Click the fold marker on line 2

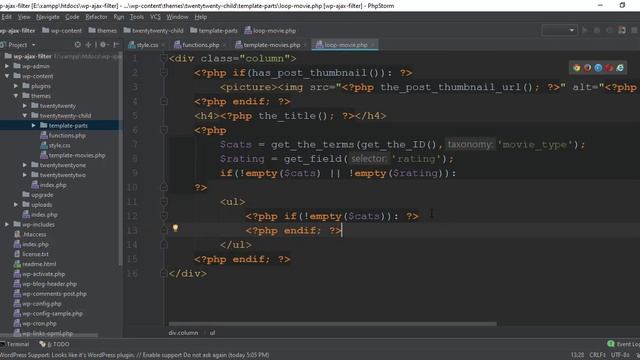[x=164, y=73]
